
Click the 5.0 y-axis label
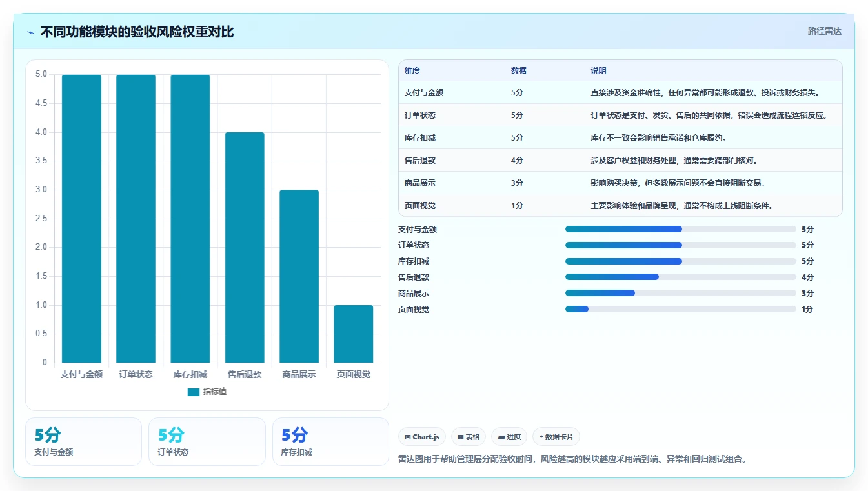click(x=41, y=74)
